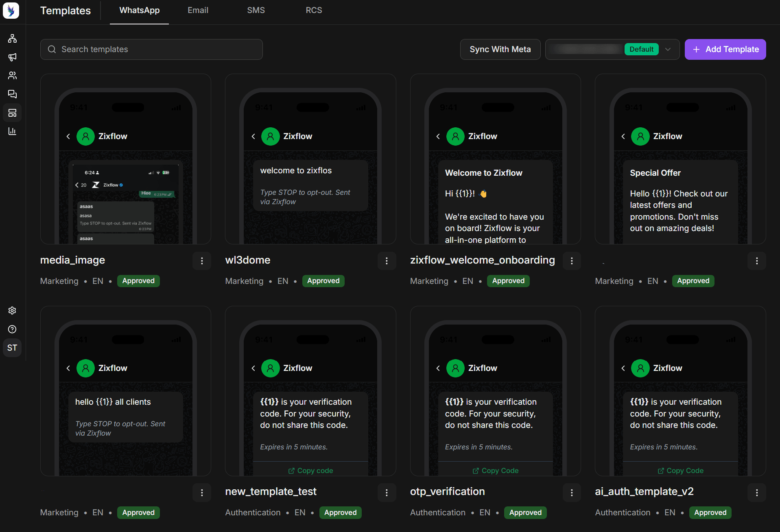Switch to the RCS tab
Screen dimensions: 780x532
[314, 11]
